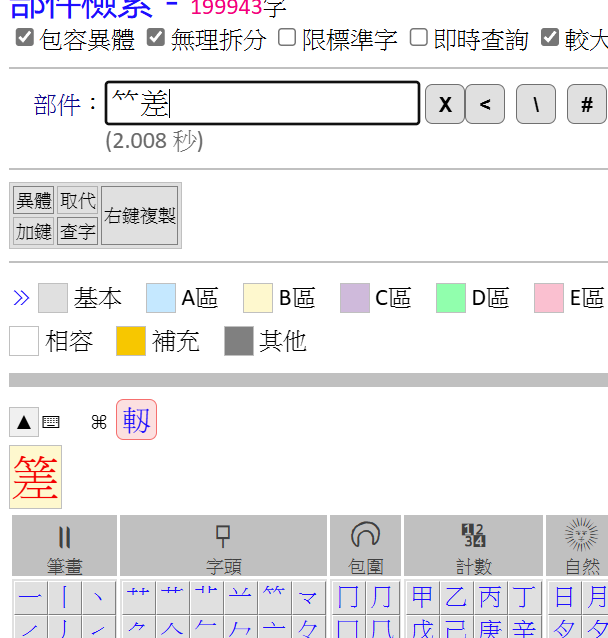Enable the 即時查詢 instant-search checkbox
The image size is (608, 638).
tap(419, 37)
